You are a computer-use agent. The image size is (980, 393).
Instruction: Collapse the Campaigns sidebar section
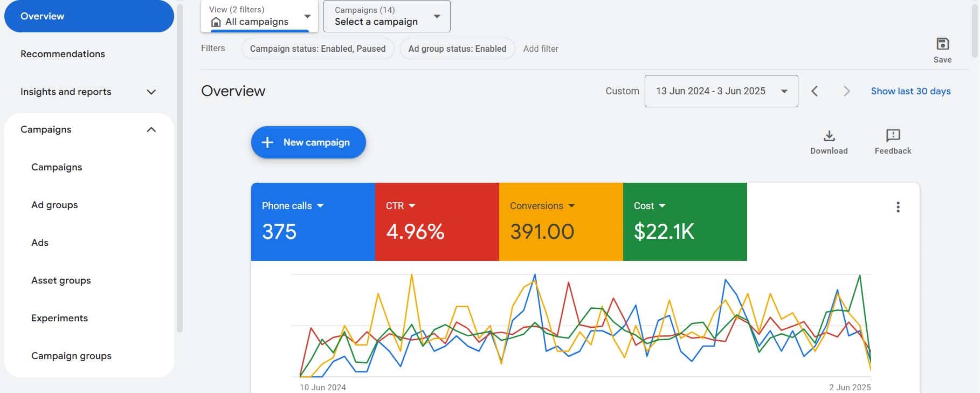[151, 130]
